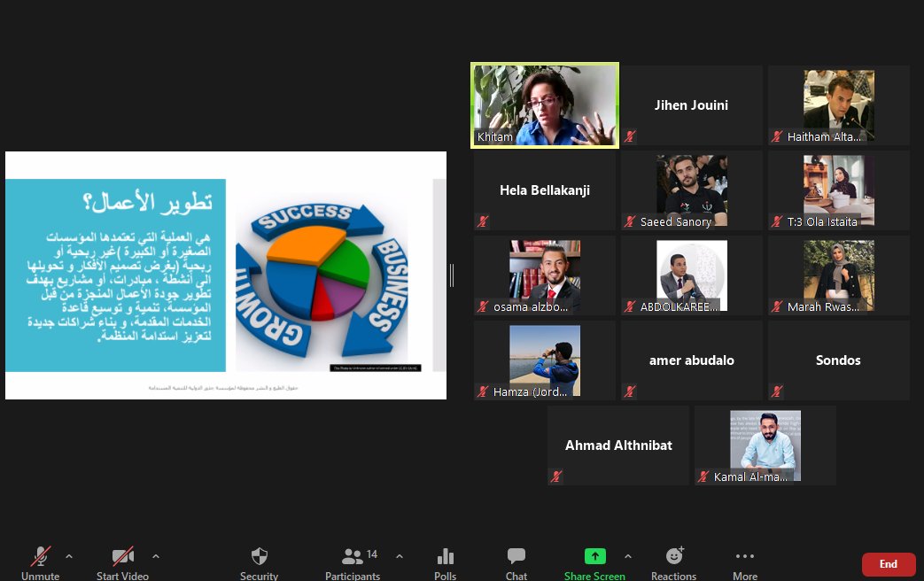Screen dimensions: 924x581
Task: Expand the arrow next to Participants
Action: tap(400, 556)
